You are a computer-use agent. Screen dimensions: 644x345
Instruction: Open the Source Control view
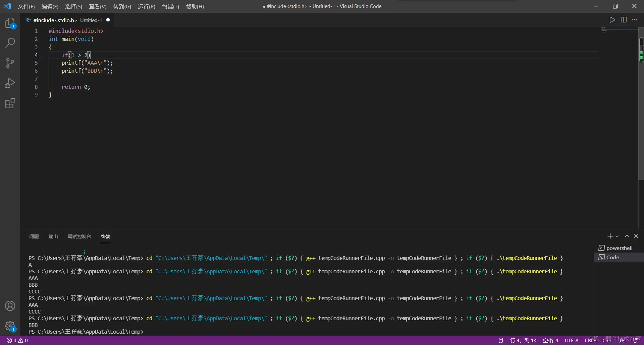point(10,63)
